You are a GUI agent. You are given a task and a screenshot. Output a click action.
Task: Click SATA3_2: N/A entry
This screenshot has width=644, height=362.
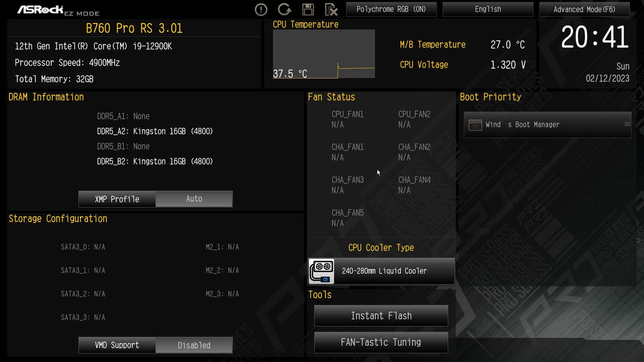pos(83,294)
